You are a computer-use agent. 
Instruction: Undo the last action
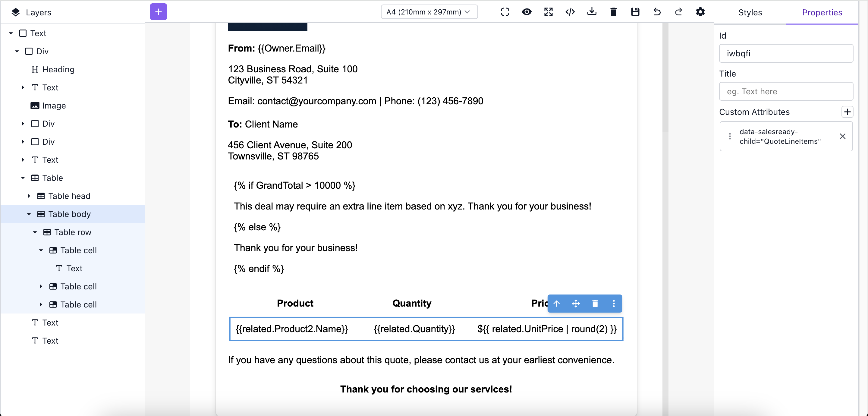[657, 12]
